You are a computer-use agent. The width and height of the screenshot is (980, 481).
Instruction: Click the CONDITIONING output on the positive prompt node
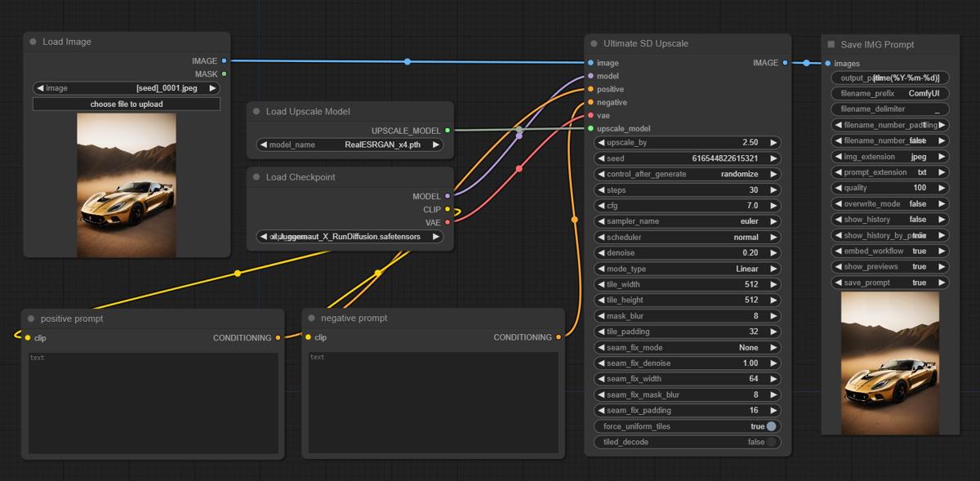[277, 337]
